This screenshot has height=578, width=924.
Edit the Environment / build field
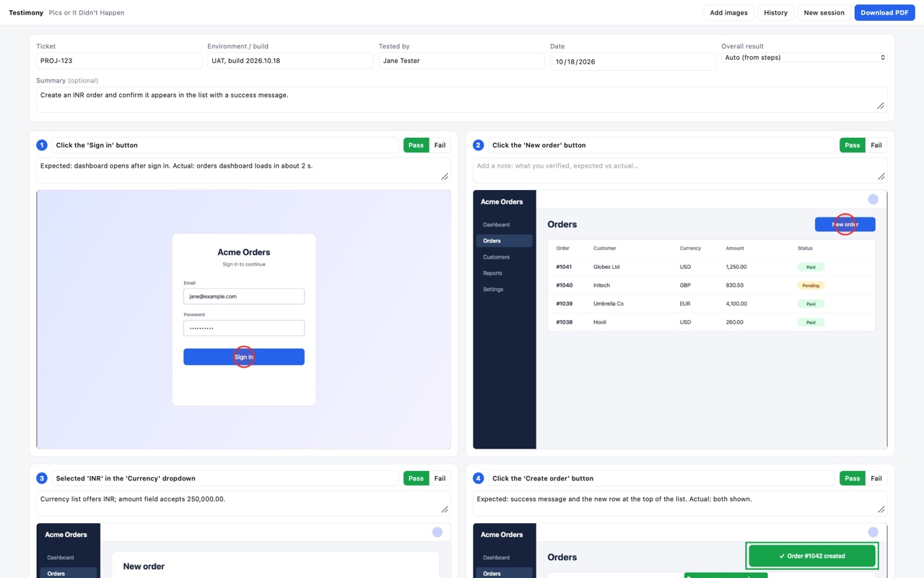pos(290,61)
